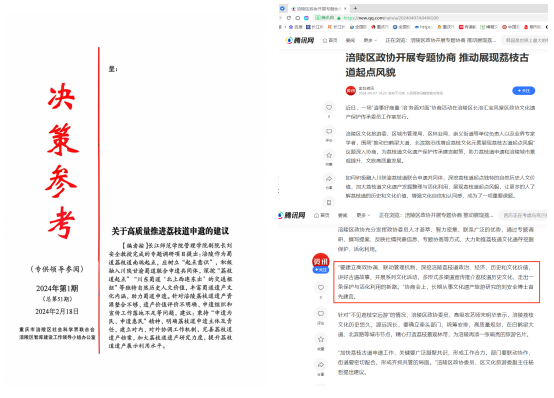
Task: Open comments using lower speech bubble icon
Action: point(321,314)
